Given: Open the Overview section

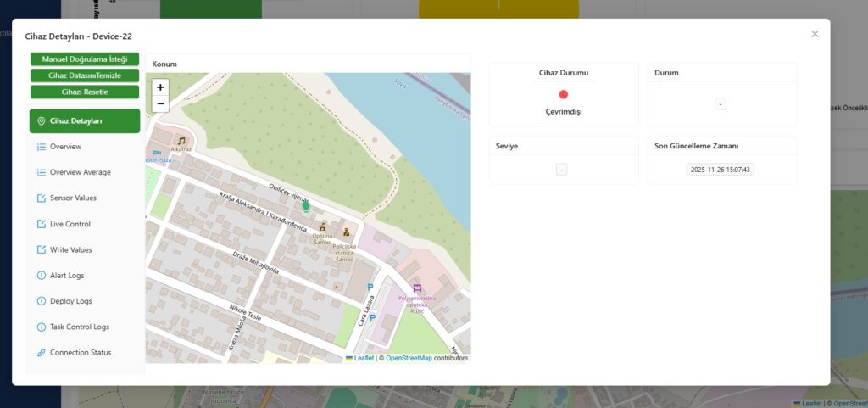Looking at the screenshot, I should [65, 147].
